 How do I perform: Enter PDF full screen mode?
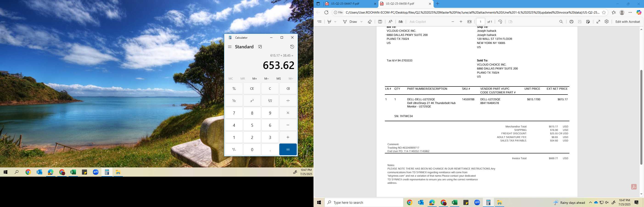click(x=598, y=22)
